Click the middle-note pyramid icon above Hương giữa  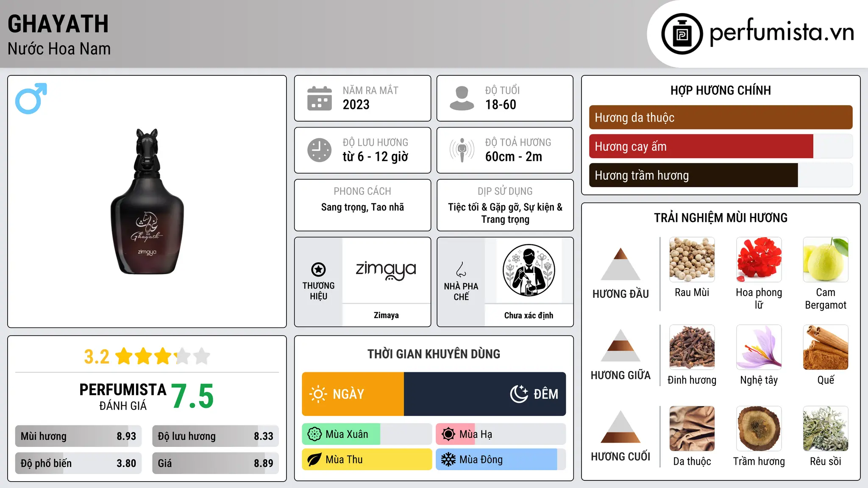pos(620,345)
